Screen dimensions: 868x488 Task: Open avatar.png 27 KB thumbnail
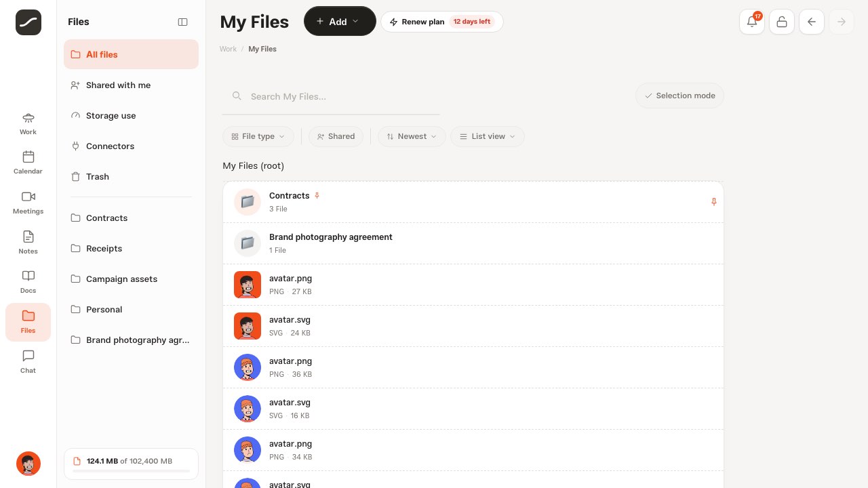(x=248, y=285)
